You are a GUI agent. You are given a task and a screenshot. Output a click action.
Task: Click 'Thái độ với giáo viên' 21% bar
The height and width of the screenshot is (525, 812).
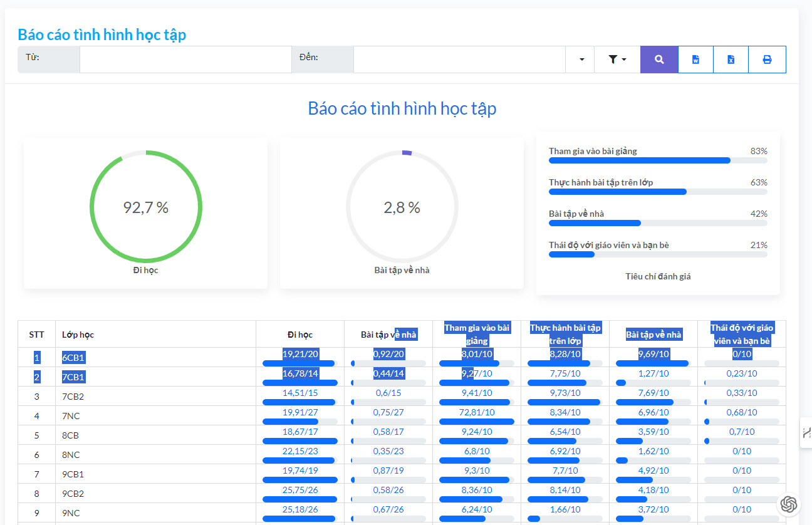pyautogui.click(x=658, y=254)
